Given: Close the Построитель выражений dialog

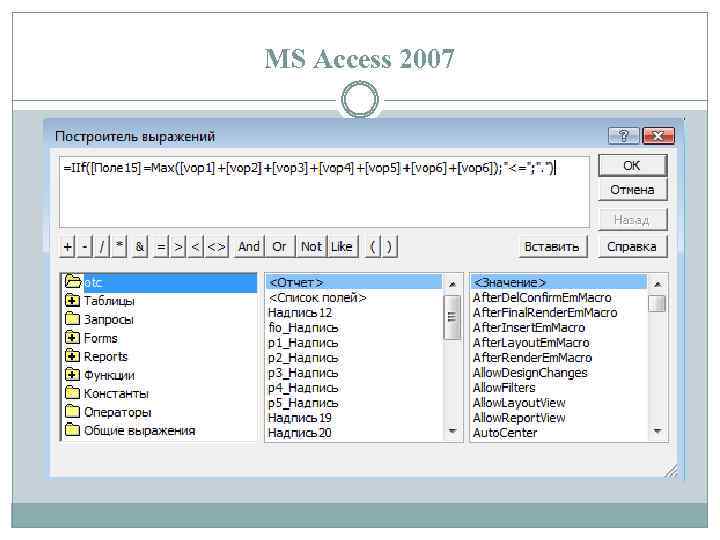Looking at the screenshot, I should [658, 136].
